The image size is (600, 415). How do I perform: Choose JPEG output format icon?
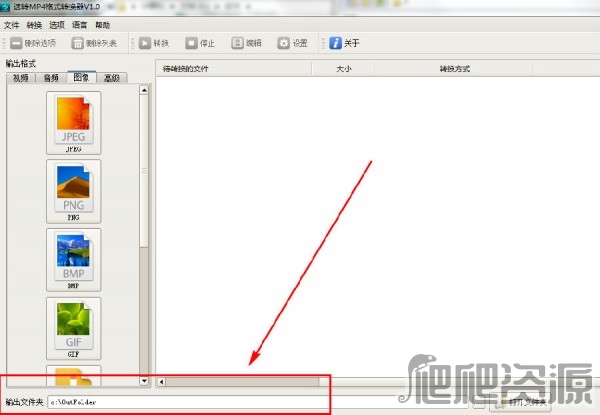pos(73,123)
